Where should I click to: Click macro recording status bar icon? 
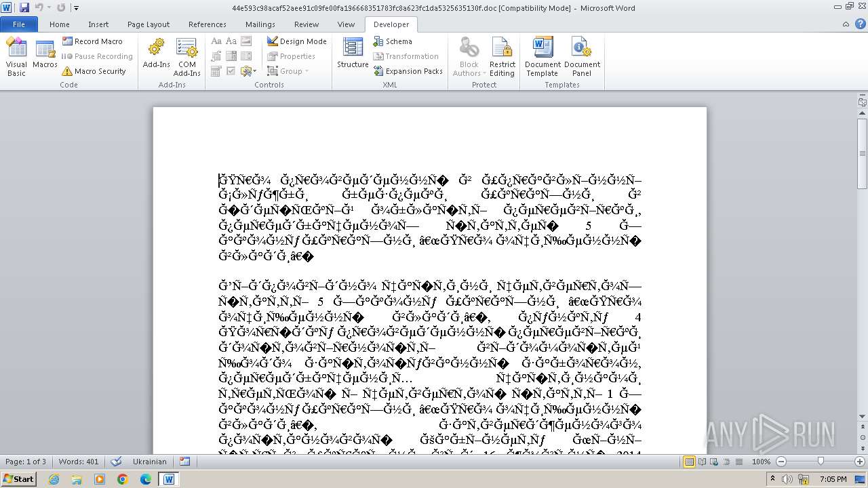pyautogui.click(x=184, y=462)
